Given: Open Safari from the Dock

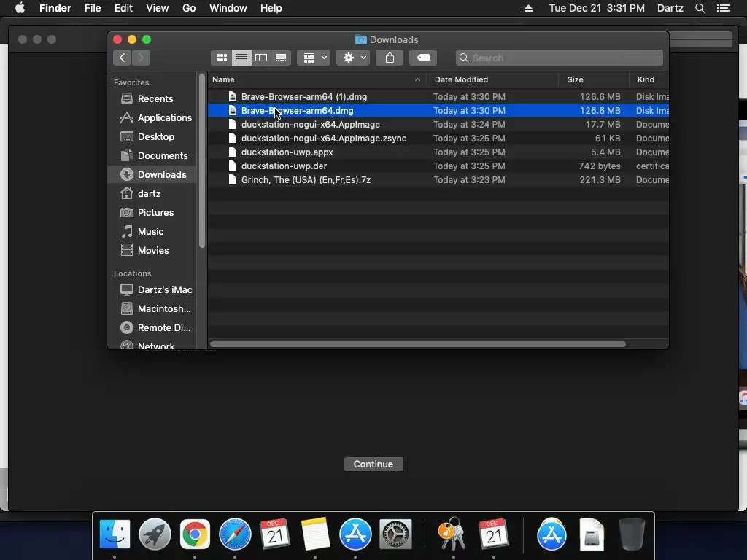Looking at the screenshot, I should 235,534.
